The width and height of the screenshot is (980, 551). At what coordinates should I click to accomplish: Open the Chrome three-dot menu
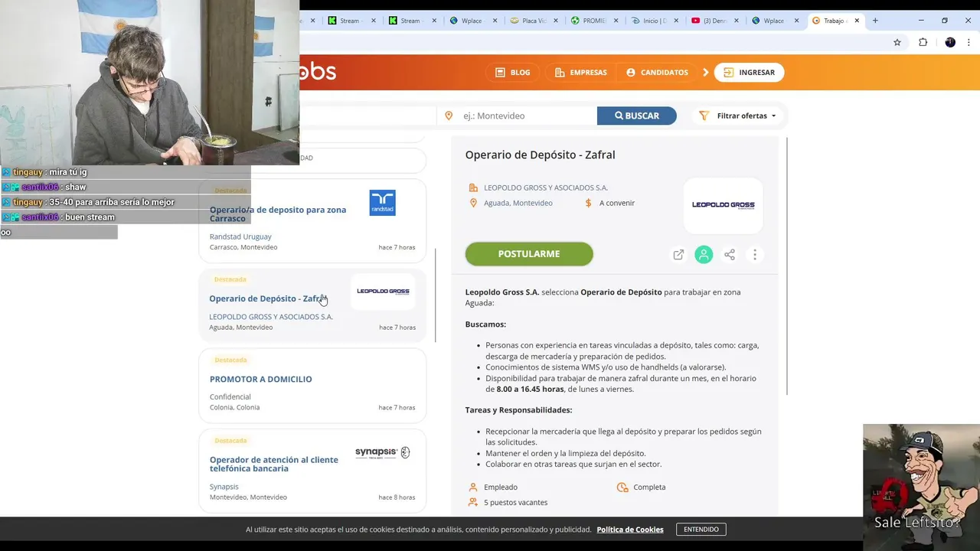[969, 42]
